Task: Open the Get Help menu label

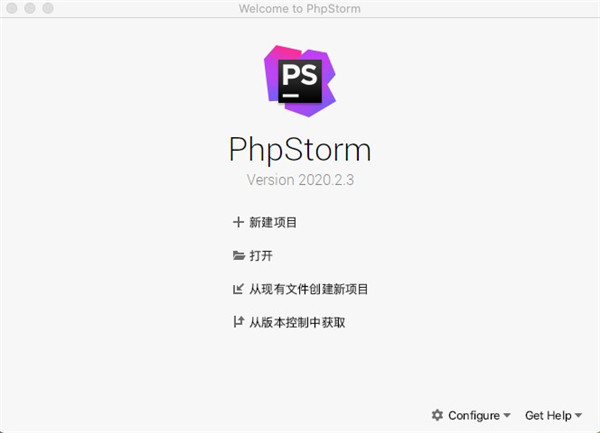Action: pos(548,415)
